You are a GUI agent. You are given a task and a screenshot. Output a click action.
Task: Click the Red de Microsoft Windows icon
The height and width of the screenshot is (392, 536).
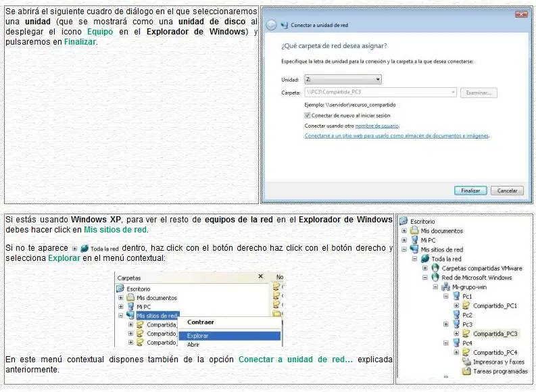pyautogui.click(x=435, y=277)
